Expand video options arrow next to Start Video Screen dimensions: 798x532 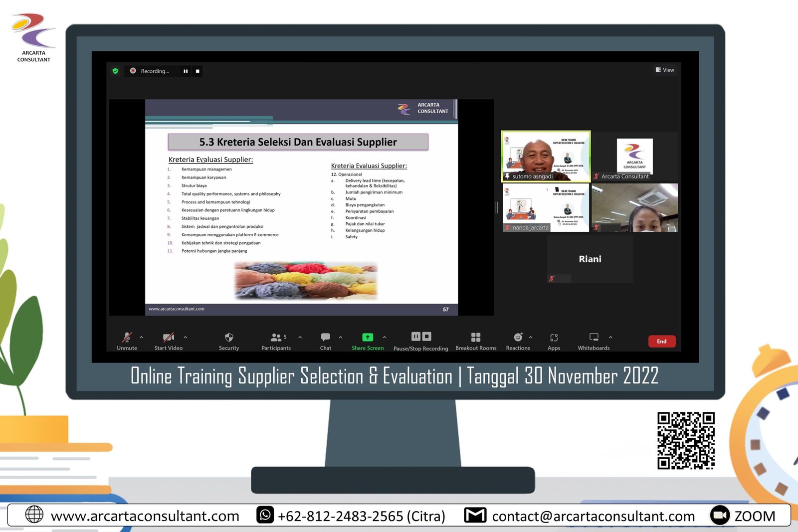click(x=186, y=338)
